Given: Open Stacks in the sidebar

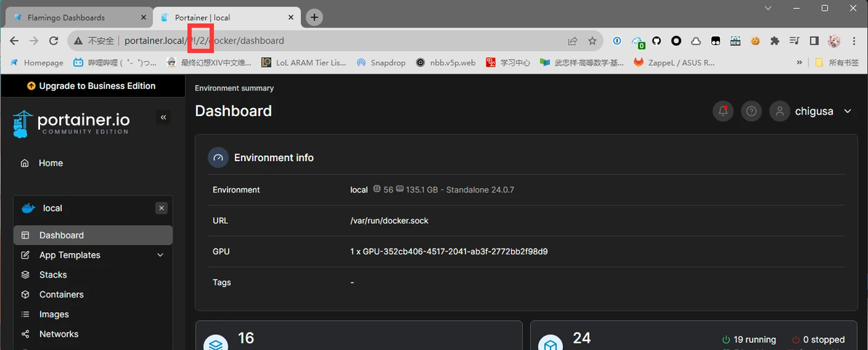Looking at the screenshot, I should [x=93, y=275].
